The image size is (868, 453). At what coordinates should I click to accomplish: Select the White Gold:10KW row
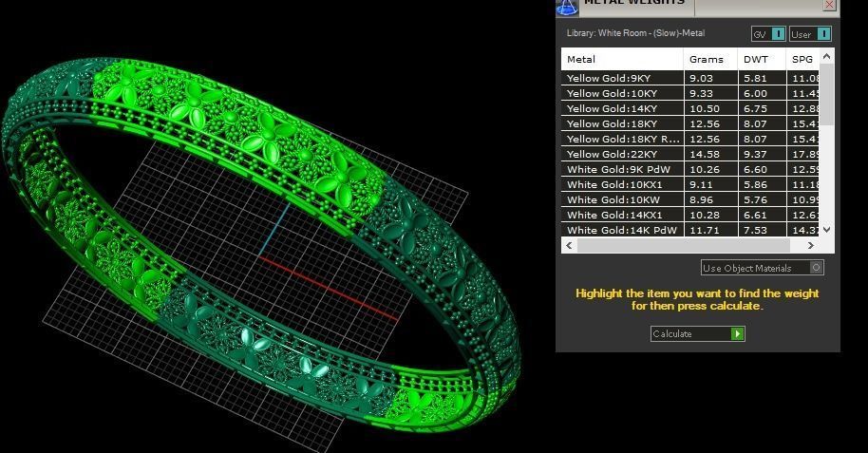(x=690, y=200)
